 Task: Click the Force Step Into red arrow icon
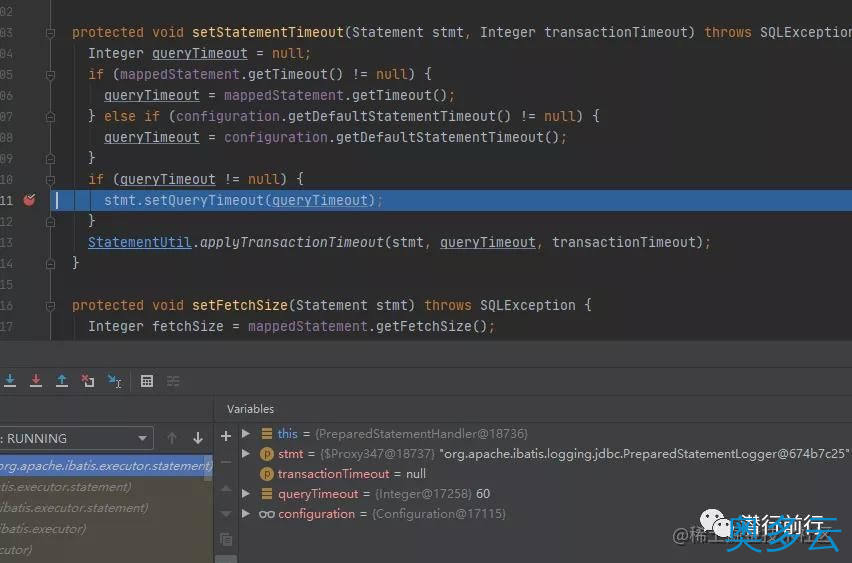click(36, 381)
